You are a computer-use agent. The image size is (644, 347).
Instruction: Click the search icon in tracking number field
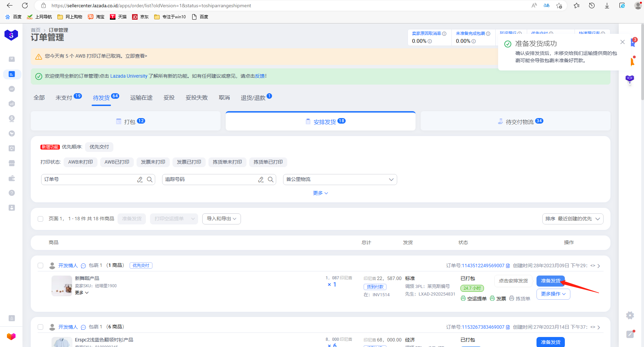(x=271, y=180)
